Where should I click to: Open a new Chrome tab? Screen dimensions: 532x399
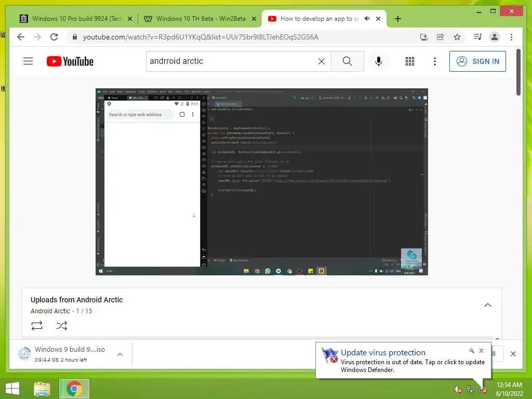(397, 19)
